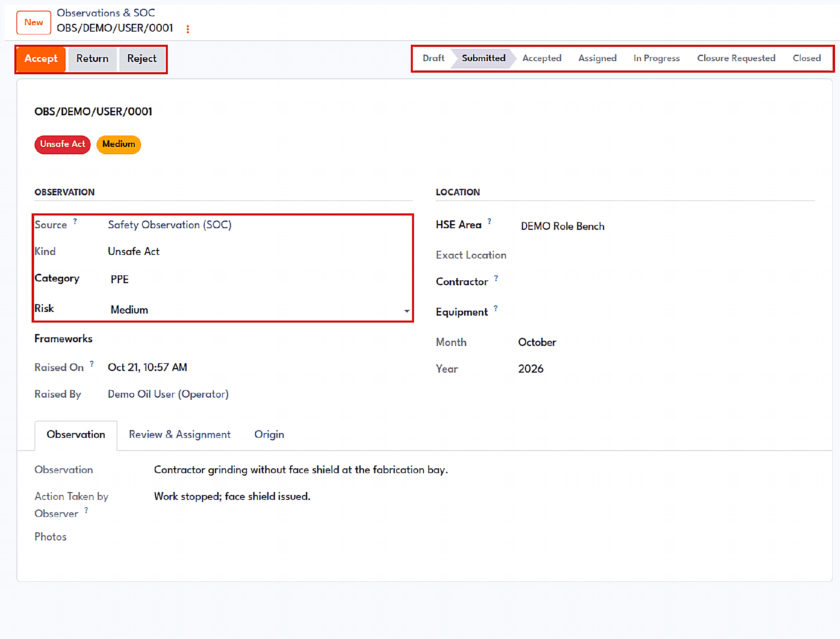Image resolution: width=840 pixels, height=639 pixels.
Task: Click the Reject button
Action: pos(142,59)
